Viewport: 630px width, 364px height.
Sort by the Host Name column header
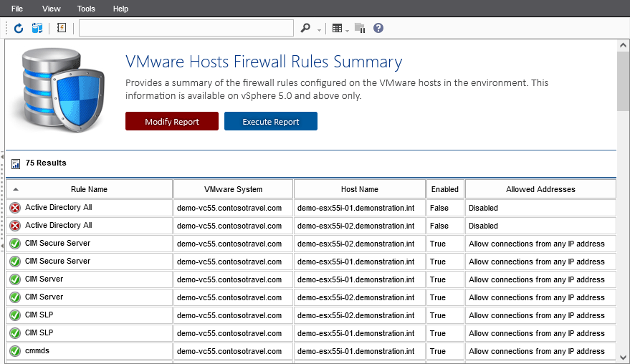coord(360,189)
